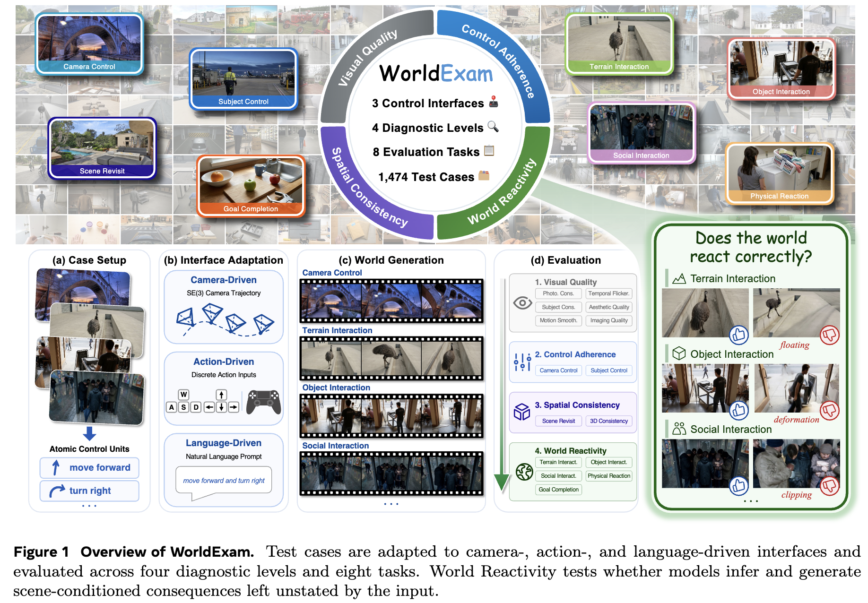Image resolution: width=868 pixels, height=603 pixels.
Task: Click the "Discrete Action Inputs" text
Action: pos(224,375)
